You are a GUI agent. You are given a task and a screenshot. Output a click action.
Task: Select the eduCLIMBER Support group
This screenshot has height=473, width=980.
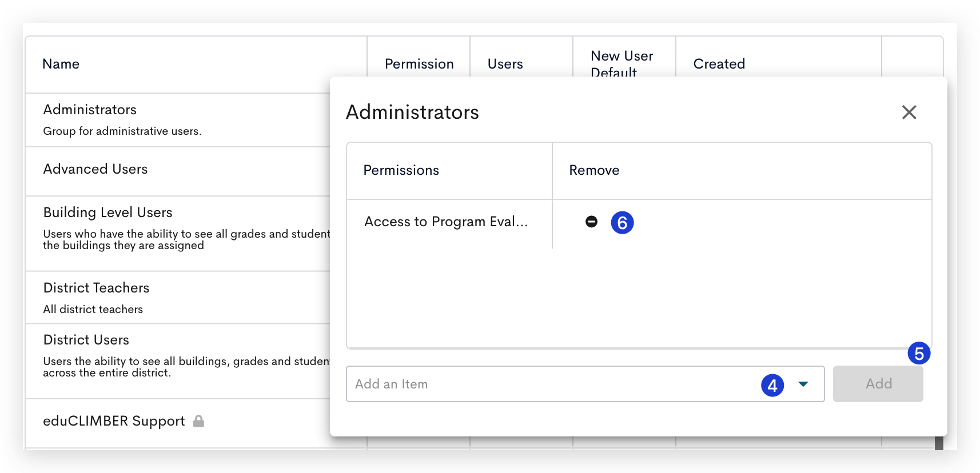(x=178, y=423)
